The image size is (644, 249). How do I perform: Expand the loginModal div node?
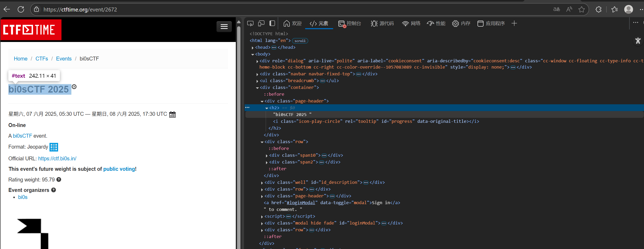click(262, 223)
